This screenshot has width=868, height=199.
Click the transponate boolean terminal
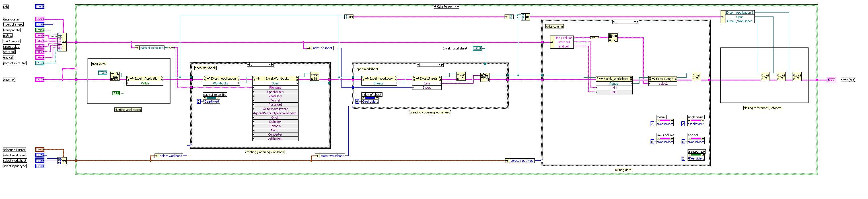coord(40,30)
